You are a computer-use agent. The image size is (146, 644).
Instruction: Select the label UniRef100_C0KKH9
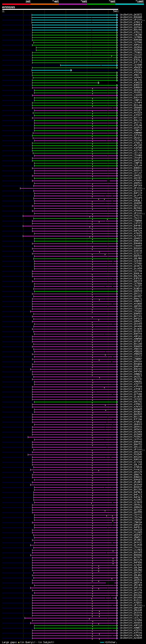(x=131, y=95)
